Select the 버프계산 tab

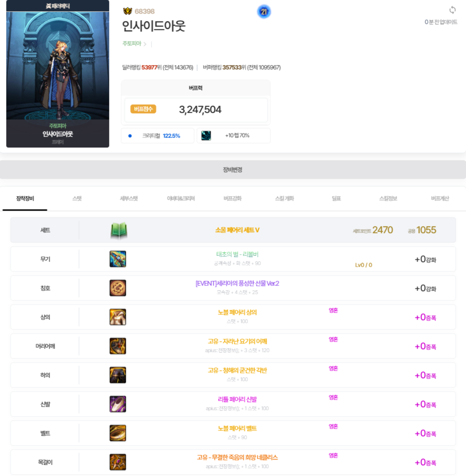coord(439,198)
